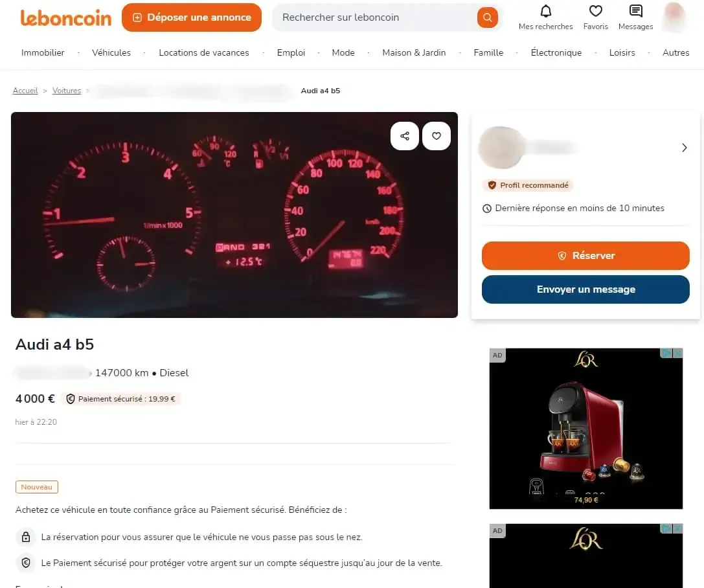Image resolution: width=704 pixels, height=588 pixels.
Task: Click Envoyer un message button
Action: pyautogui.click(x=585, y=289)
